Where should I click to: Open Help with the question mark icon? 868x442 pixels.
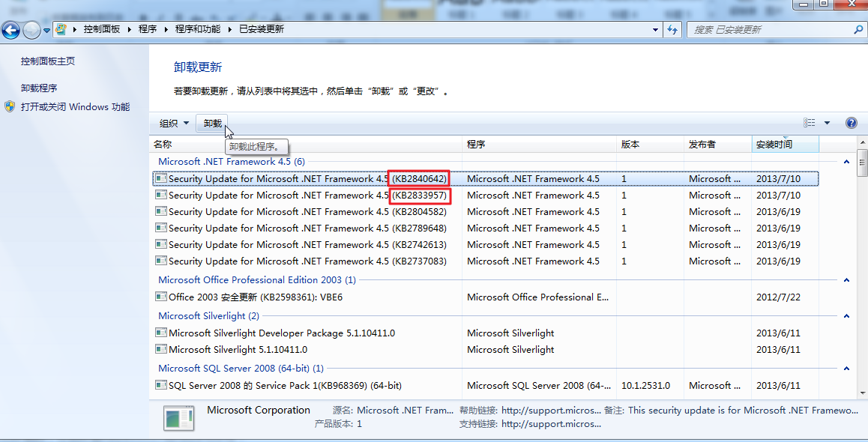[852, 123]
